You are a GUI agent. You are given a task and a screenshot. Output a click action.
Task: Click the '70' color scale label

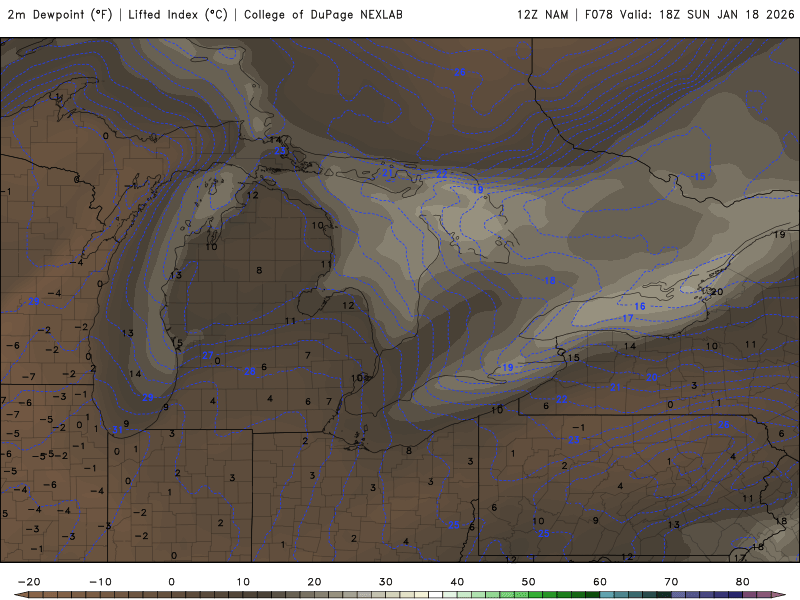671,582
